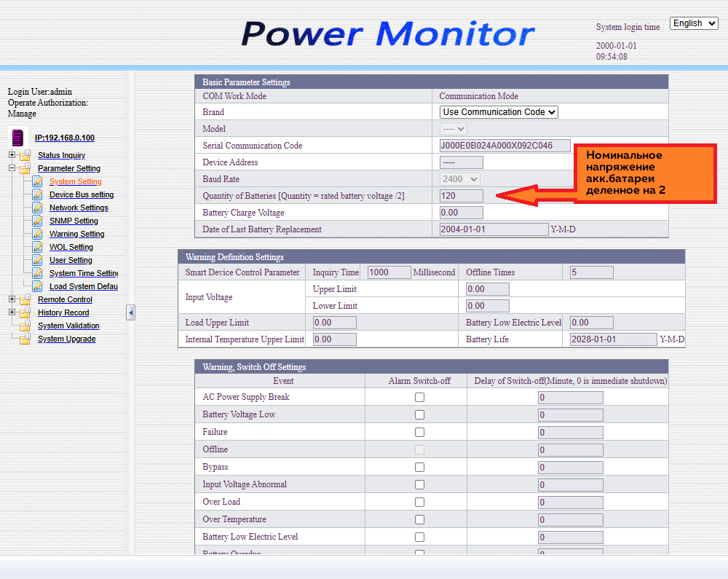Click the purple UPS device icon
The height and width of the screenshot is (579, 728).
[17, 137]
